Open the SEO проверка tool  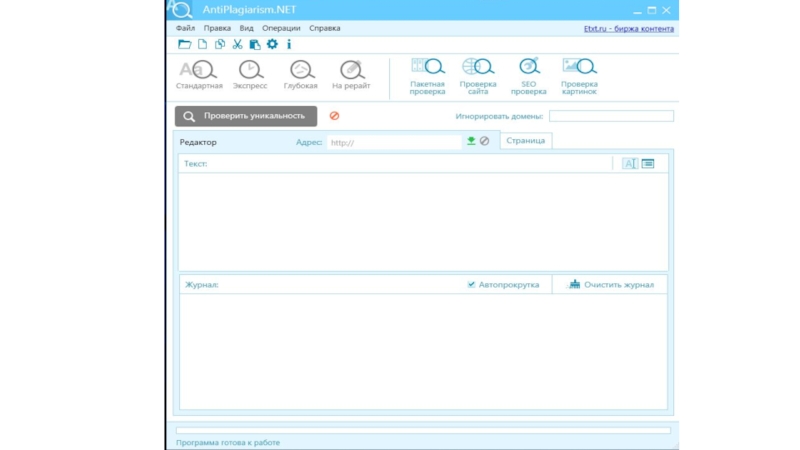(x=529, y=68)
